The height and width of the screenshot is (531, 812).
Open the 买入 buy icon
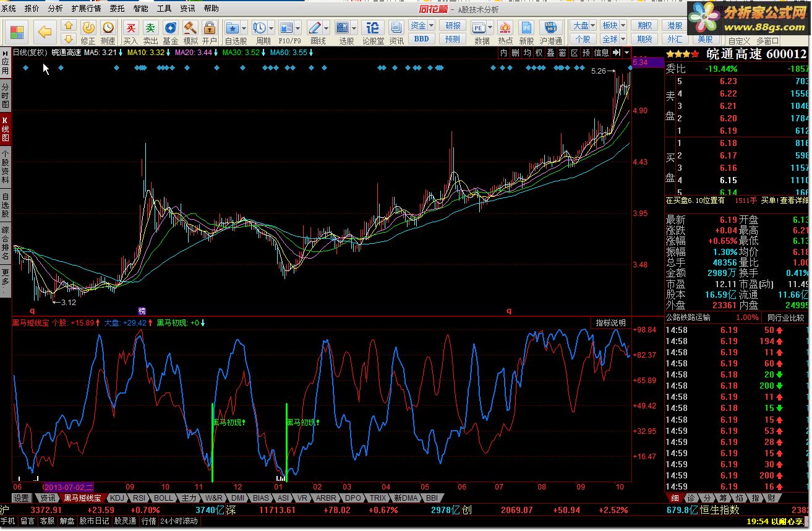coord(131,27)
